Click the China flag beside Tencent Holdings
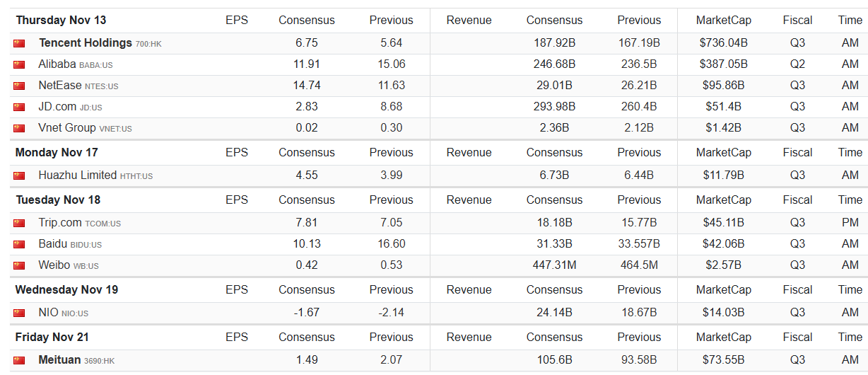 (x=19, y=43)
